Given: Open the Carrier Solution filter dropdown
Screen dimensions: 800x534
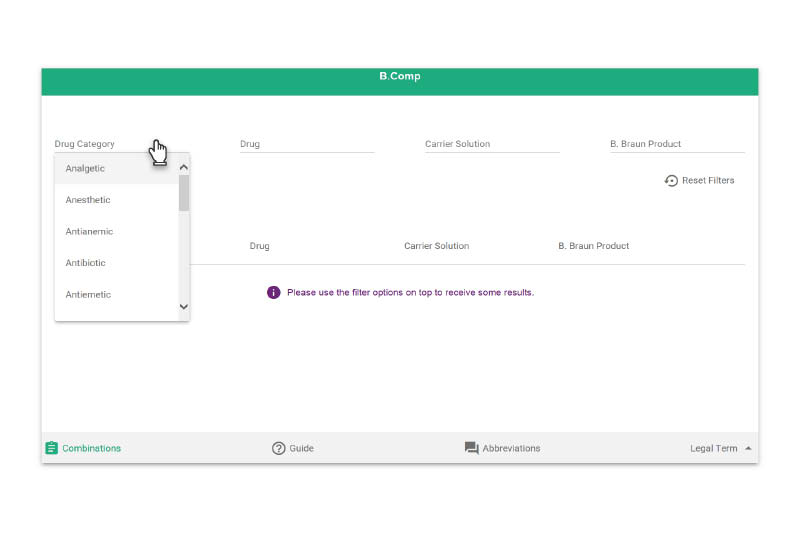Looking at the screenshot, I should pyautogui.click(x=492, y=144).
